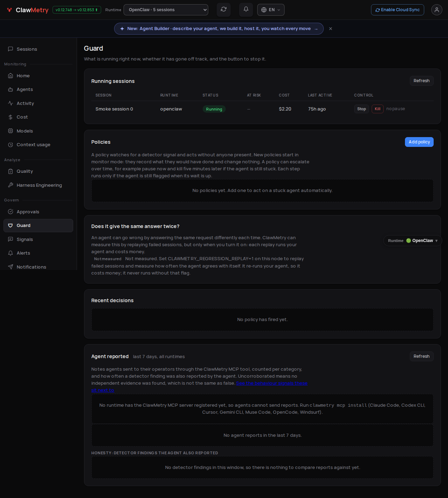
Task: Open the EN language dropdown
Action: click(x=271, y=10)
